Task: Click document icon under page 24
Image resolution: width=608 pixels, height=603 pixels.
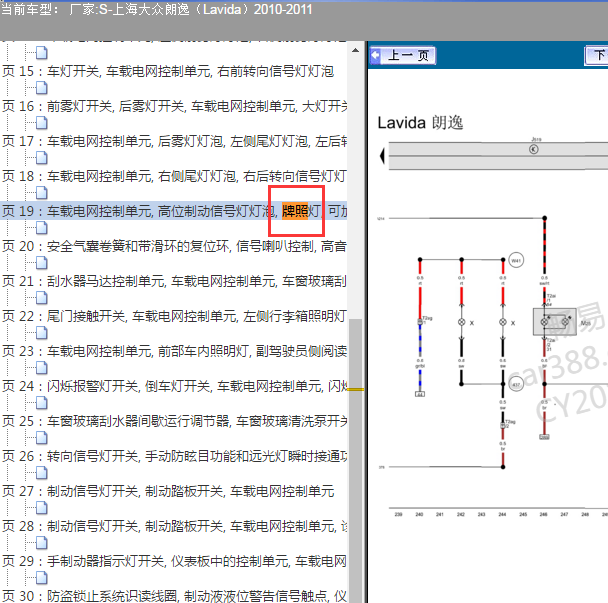Action: click(x=41, y=403)
